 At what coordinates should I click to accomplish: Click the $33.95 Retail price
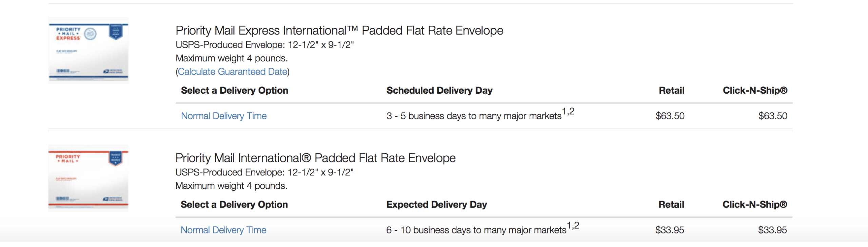pyautogui.click(x=670, y=230)
